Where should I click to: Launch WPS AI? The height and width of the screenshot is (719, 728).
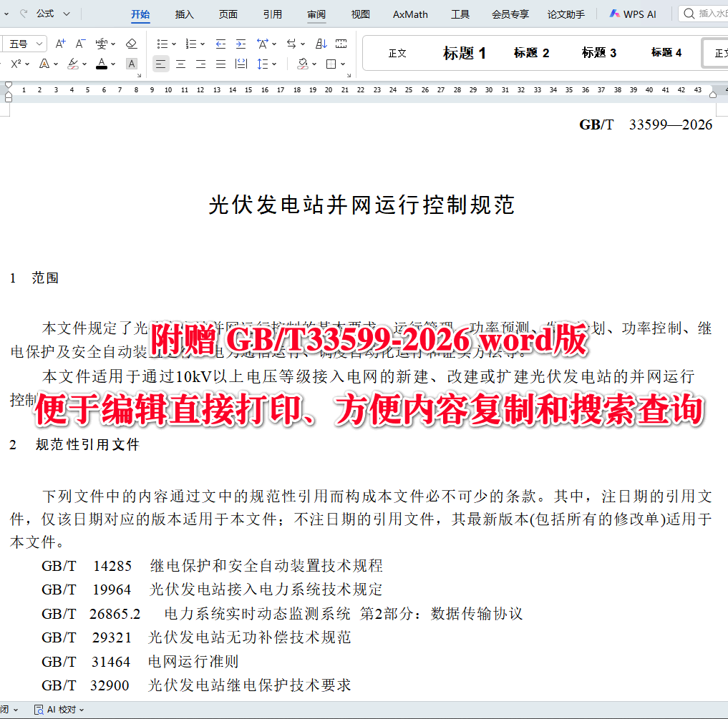[x=634, y=14]
